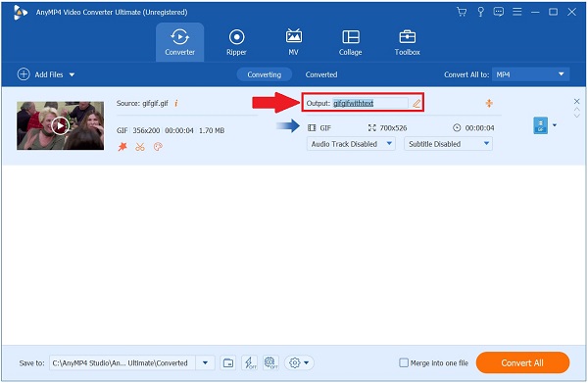Click the source file info icon

click(x=175, y=103)
